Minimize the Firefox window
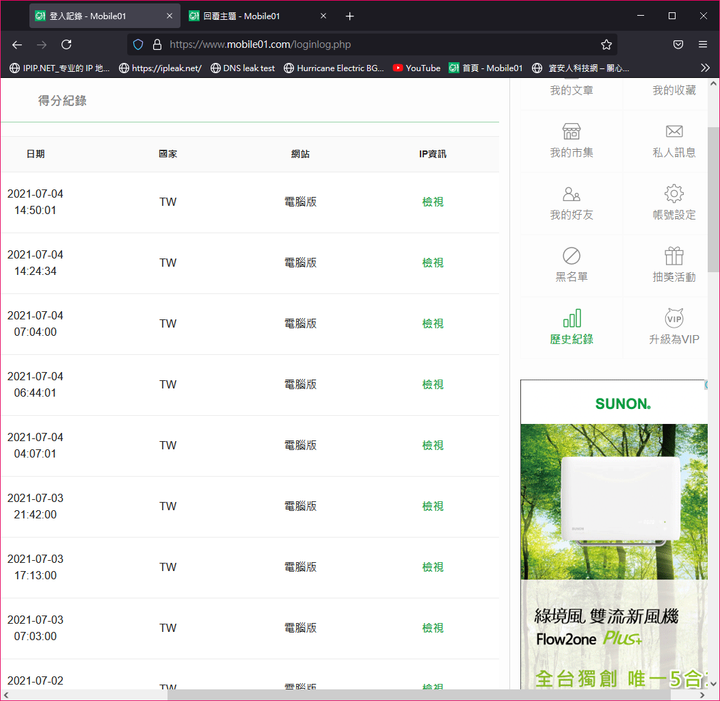720x701 pixels. (641, 16)
